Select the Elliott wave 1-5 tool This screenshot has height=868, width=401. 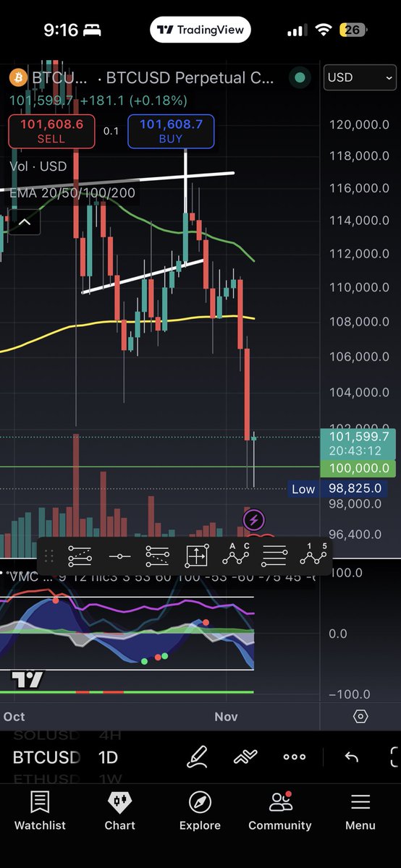313,555
